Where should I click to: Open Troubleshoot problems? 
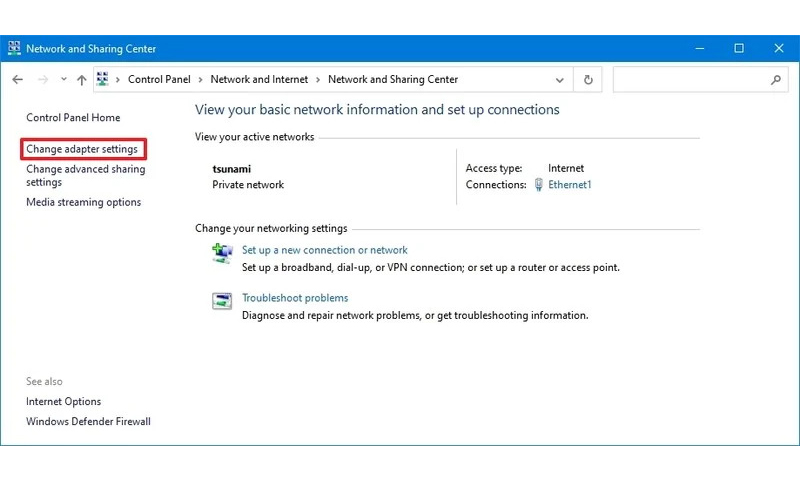tap(295, 298)
